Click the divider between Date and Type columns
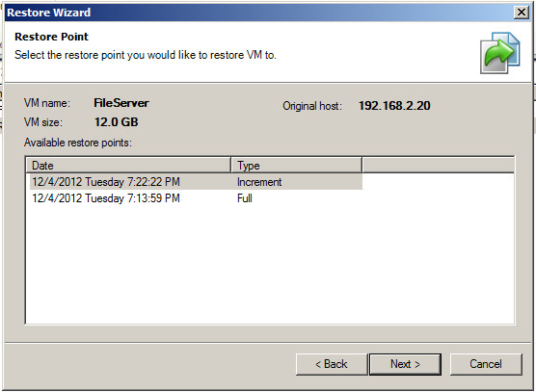This screenshot has width=536, height=392. tap(231, 166)
